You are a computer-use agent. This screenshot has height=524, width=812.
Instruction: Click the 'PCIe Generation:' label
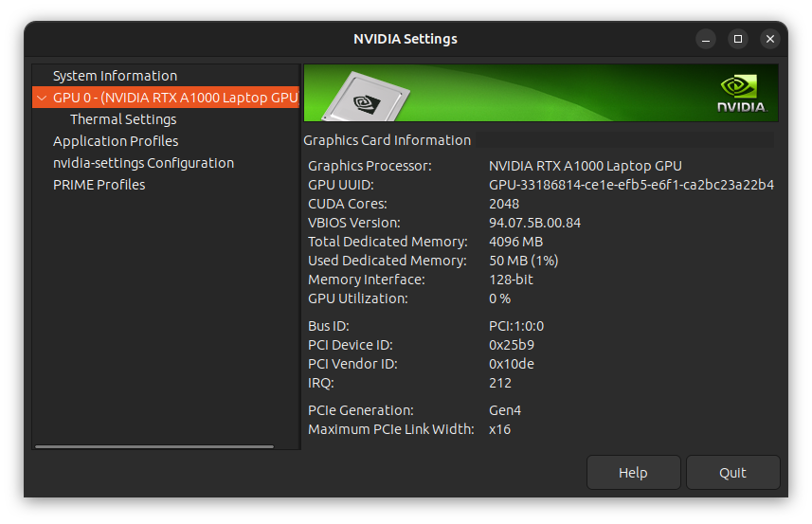[x=361, y=410]
